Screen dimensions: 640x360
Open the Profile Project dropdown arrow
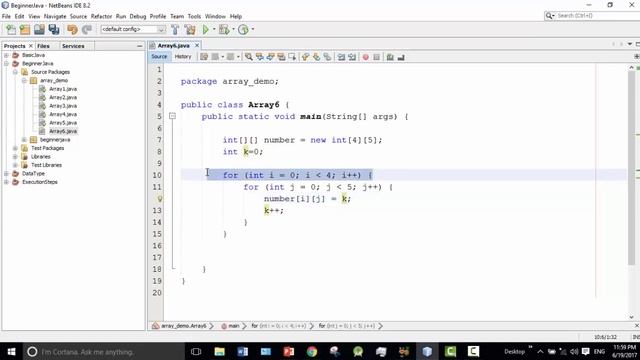pos(253,29)
